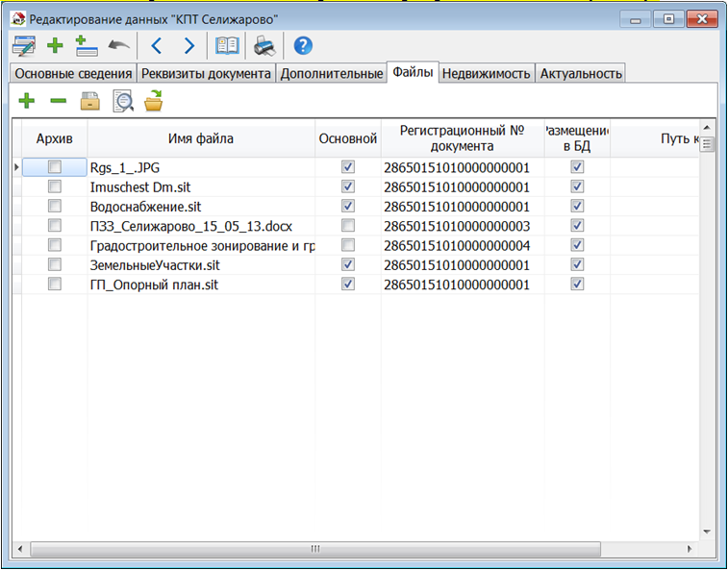Go to previous record with left arrow
Image resolution: width=728 pixels, height=570 pixels.
coord(157,45)
